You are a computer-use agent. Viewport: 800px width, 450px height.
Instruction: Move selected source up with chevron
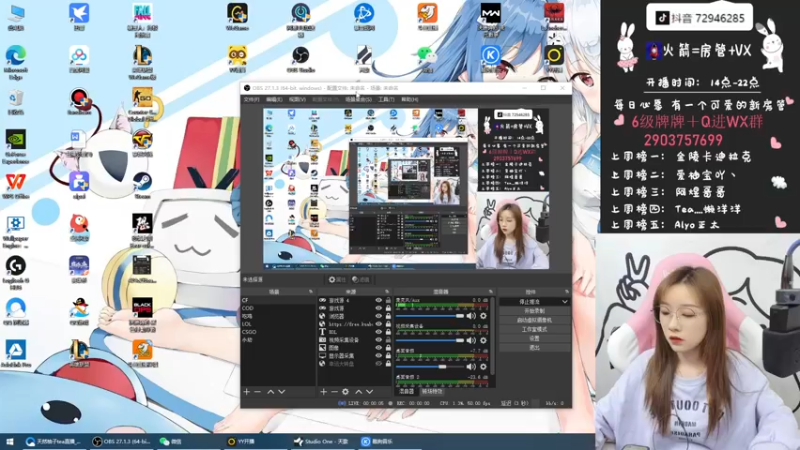359,392
